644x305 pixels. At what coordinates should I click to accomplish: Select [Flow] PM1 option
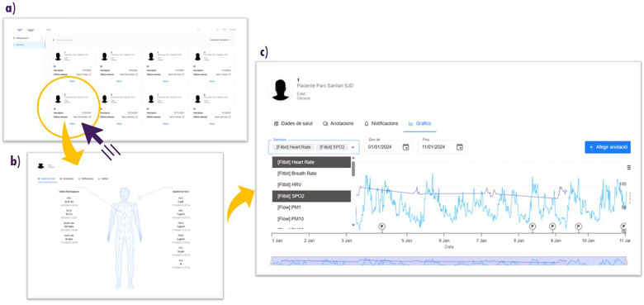[x=312, y=207]
